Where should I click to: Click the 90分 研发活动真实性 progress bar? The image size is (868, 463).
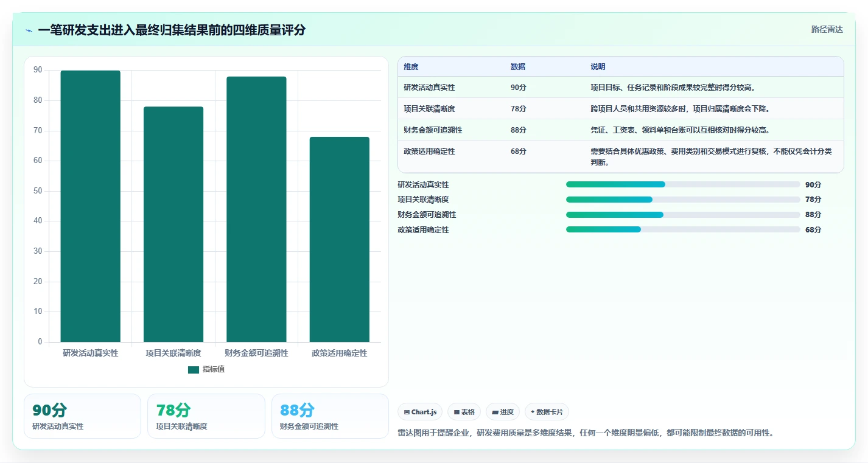click(x=683, y=184)
